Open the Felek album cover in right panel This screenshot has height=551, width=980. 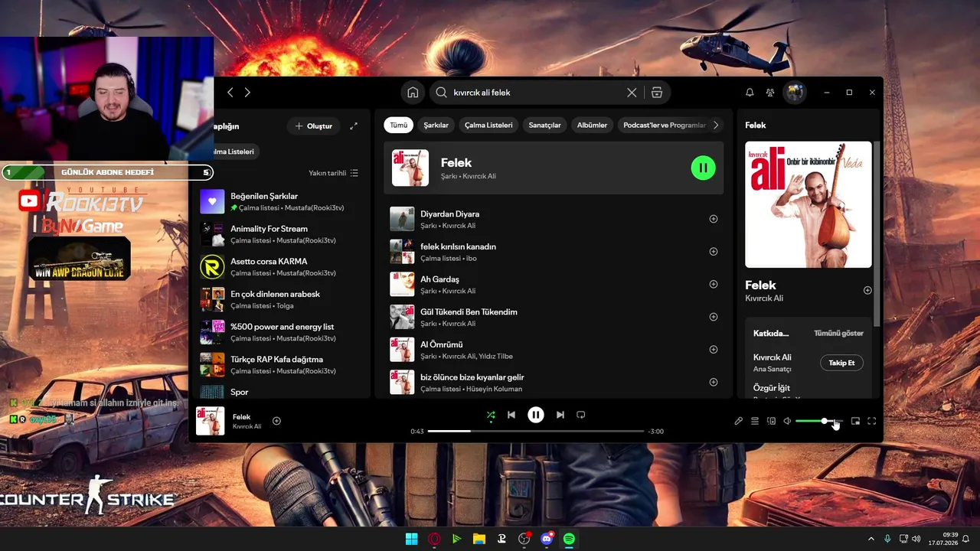click(808, 204)
